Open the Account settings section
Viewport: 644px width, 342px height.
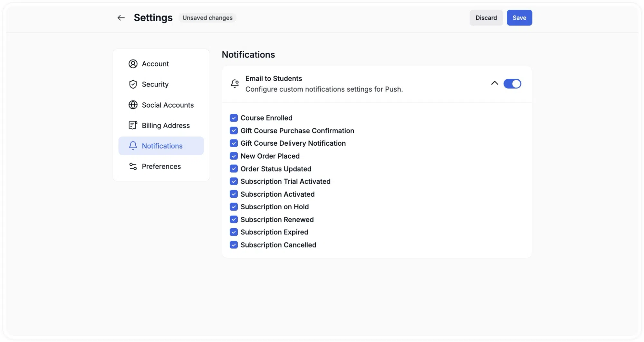tap(161, 64)
